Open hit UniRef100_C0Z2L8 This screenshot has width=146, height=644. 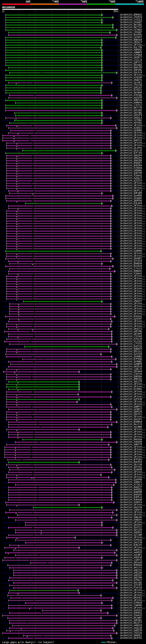point(131,20)
